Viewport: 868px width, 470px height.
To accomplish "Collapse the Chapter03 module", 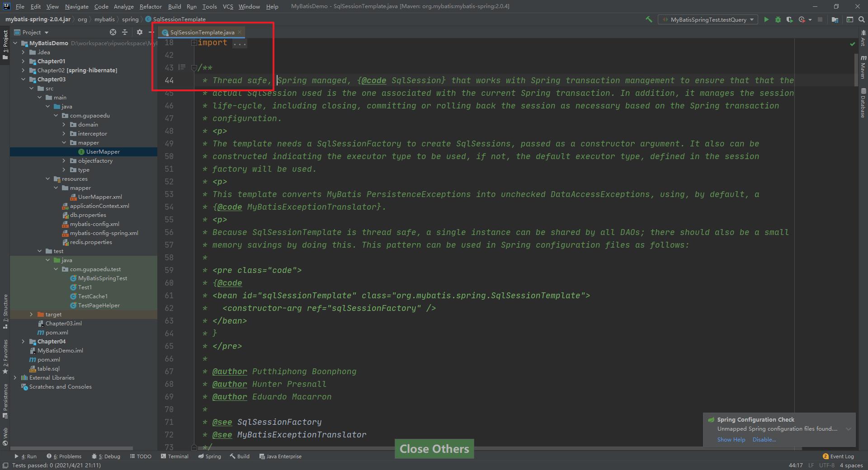I will pos(23,79).
